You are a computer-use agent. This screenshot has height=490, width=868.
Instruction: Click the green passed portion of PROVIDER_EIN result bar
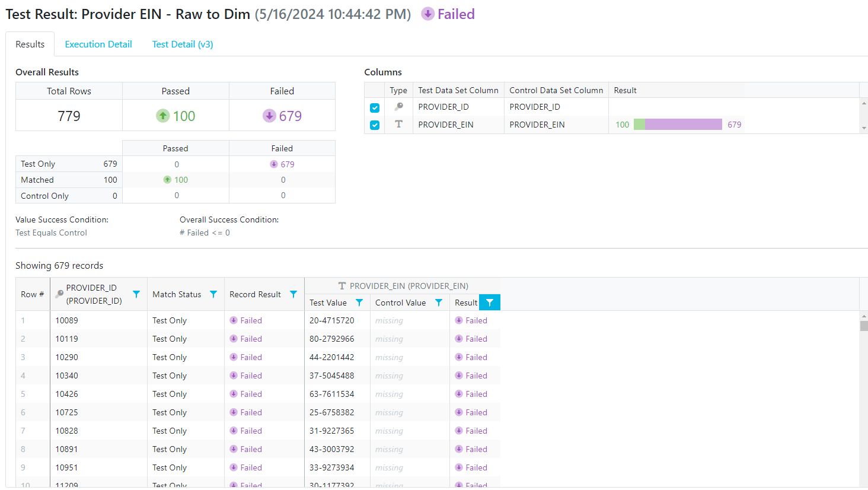(639, 125)
